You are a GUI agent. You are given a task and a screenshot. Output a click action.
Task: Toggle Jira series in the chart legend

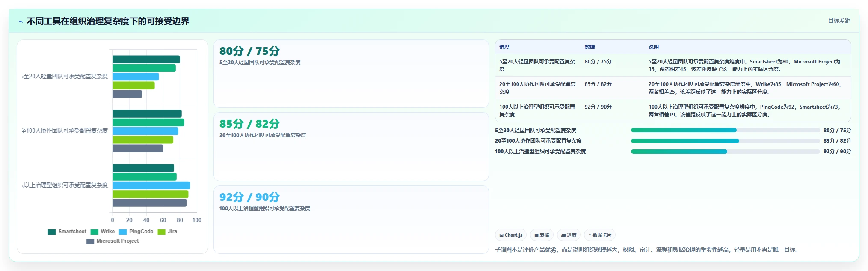point(167,232)
